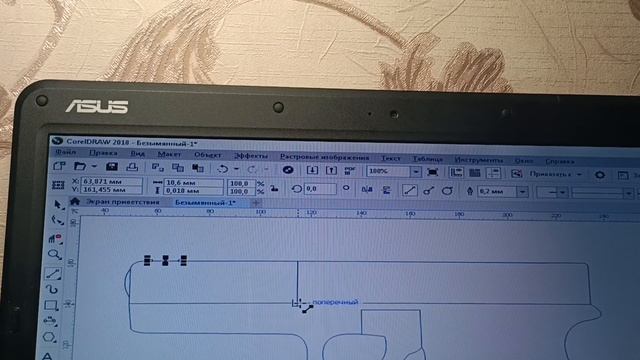Select the Shape tool in the toolbox

click(x=58, y=221)
